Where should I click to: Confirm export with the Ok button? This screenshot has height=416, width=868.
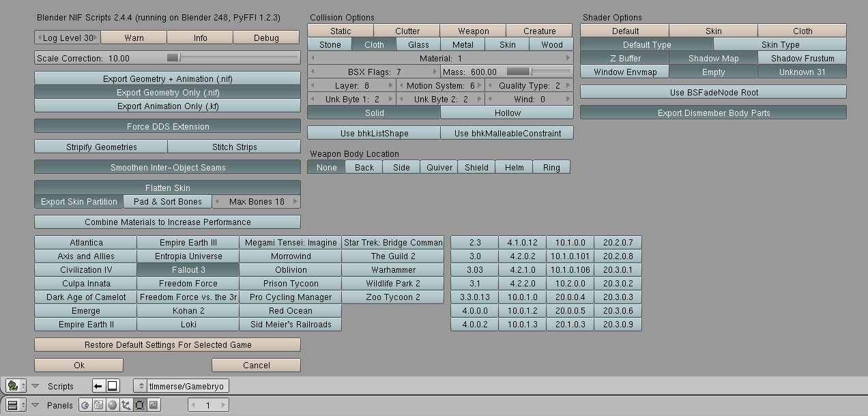click(79, 365)
